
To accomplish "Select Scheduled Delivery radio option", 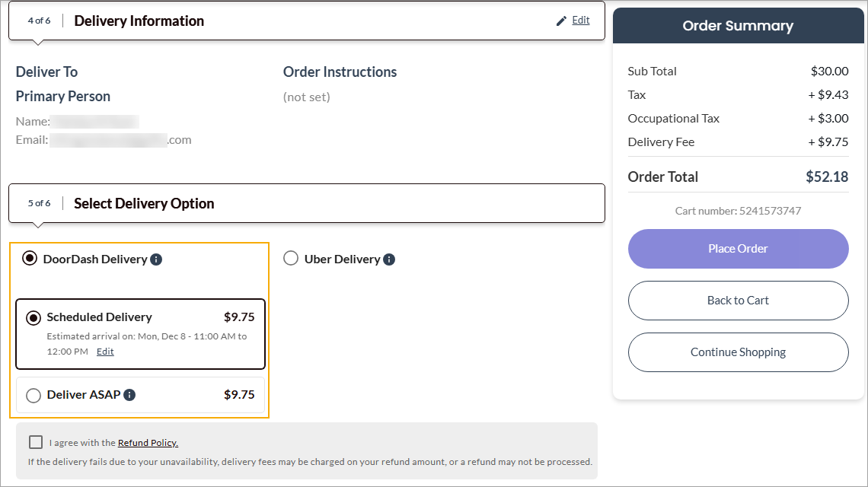I will click(x=34, y=318).
